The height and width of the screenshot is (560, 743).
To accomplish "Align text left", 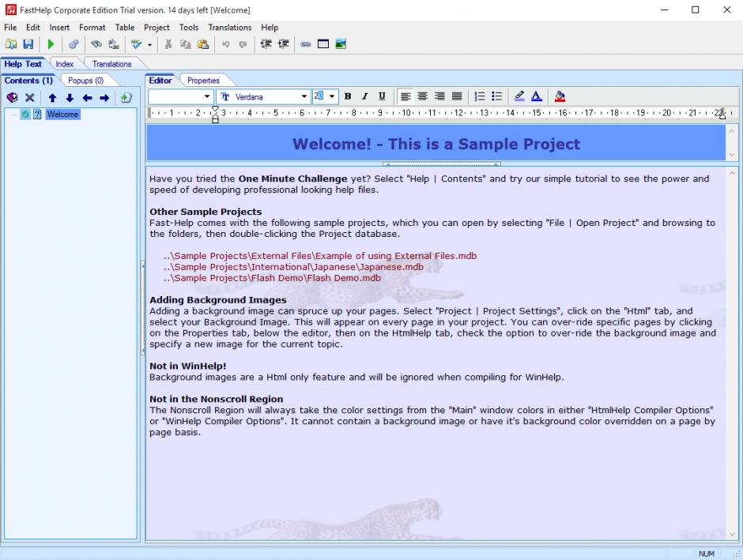I will pos(405,96).
